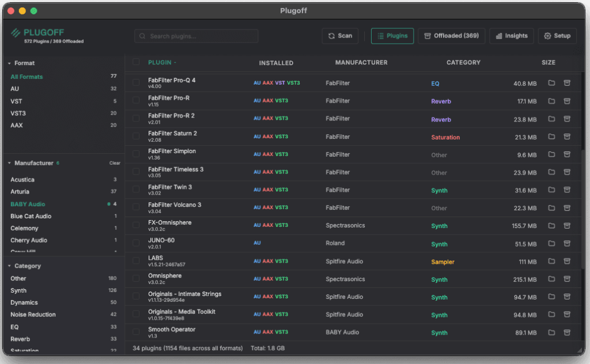Click the folder icon for FabFilter Pro-Q 4
Viewport: 590px width, 364px height.
point(551,83)
